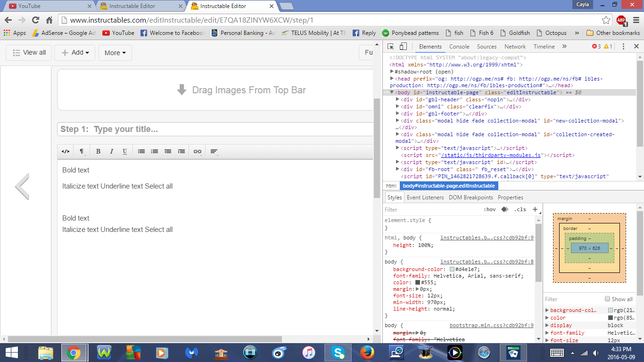Click View all button
The height and width of the screenshot is (362, 644).
(29, 53)
